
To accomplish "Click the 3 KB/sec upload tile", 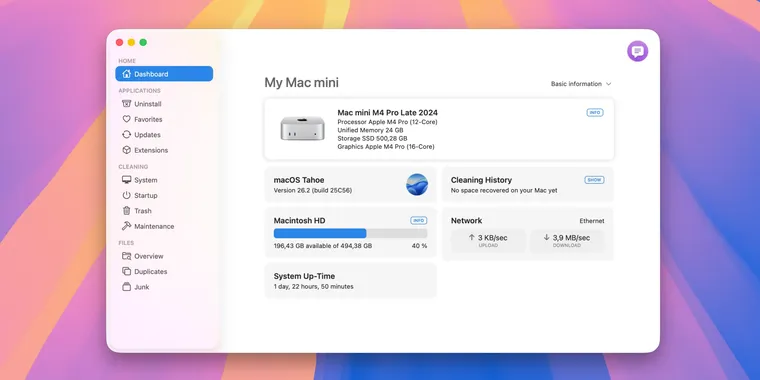I will pyautogui.click(x=488, y=240).
